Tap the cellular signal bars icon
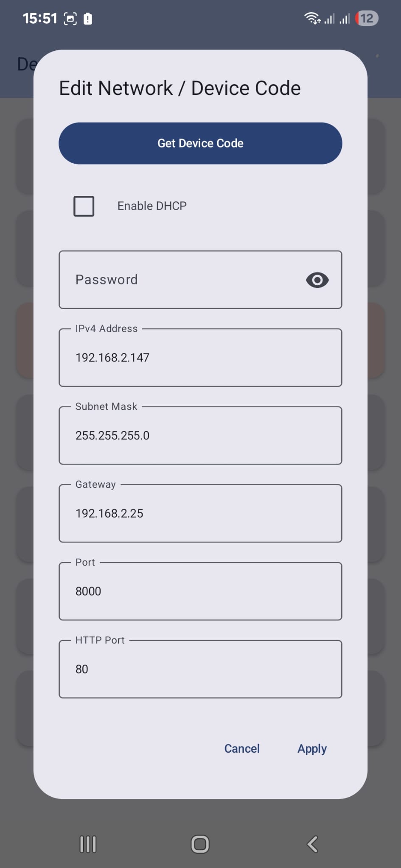This screenshot has height=868, width=401. tap(330, 19)
